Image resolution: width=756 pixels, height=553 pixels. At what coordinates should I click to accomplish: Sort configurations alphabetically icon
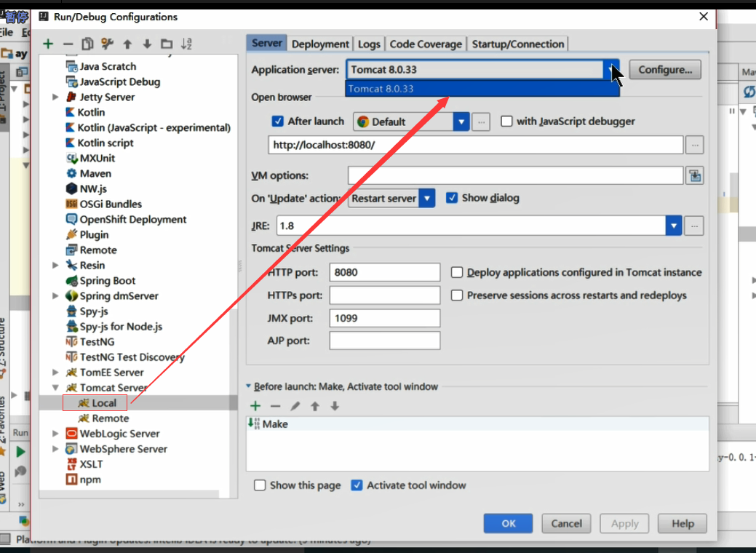[x=186, y=44]
